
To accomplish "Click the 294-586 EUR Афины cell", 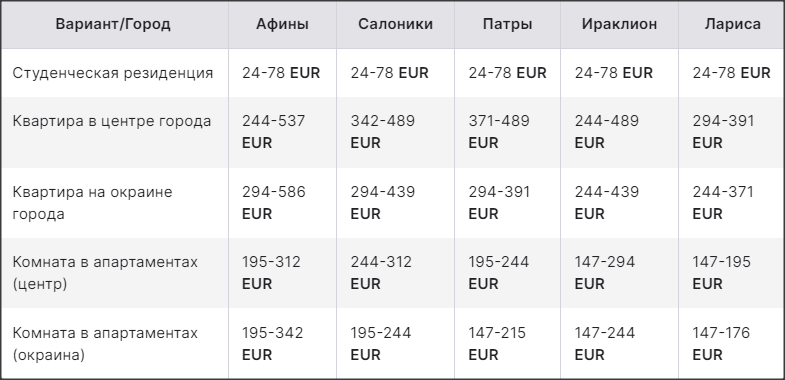I will click(x=273, y=203).
